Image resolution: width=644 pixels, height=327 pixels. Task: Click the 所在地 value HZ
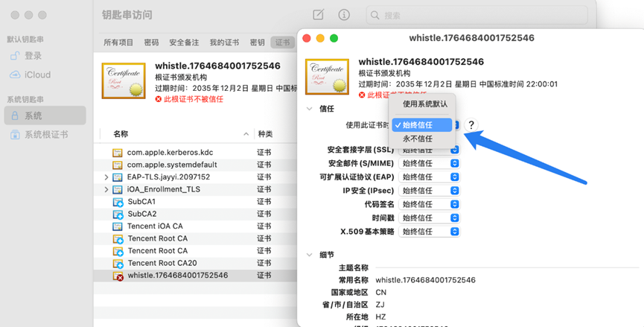coord(380,317)
